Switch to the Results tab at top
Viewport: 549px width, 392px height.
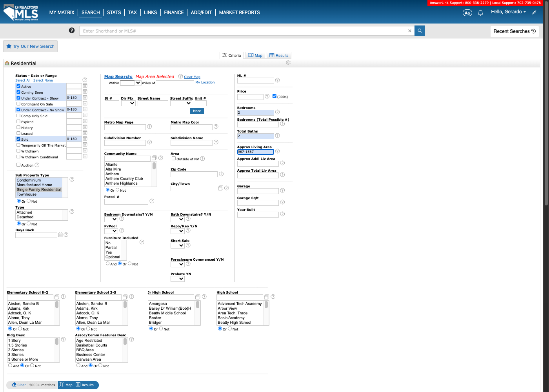(x=279, y=55)
